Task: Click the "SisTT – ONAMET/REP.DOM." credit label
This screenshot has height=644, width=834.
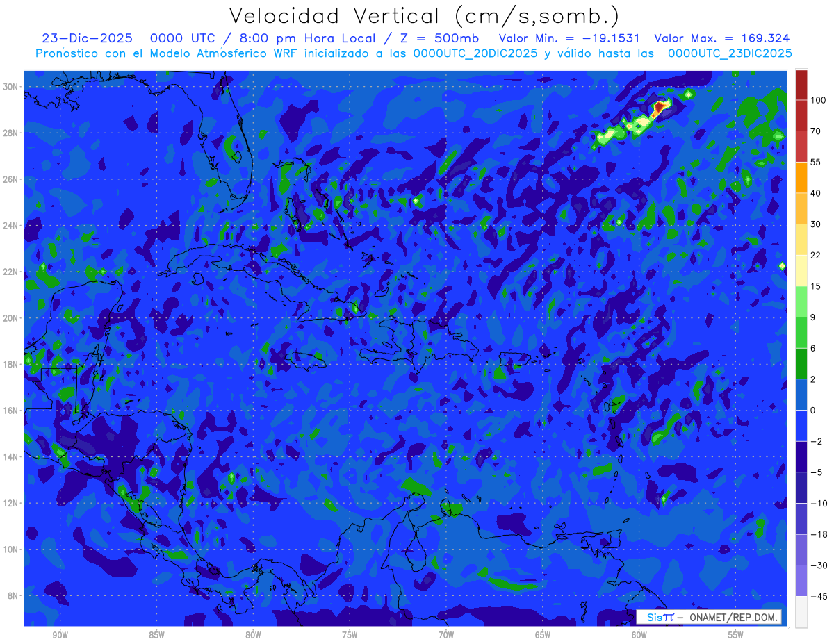Action: tap(709, 617)
